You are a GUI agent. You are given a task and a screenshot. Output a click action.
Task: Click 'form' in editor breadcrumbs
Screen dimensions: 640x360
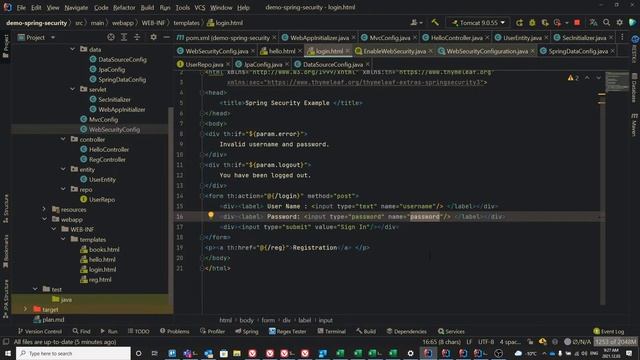268,320
